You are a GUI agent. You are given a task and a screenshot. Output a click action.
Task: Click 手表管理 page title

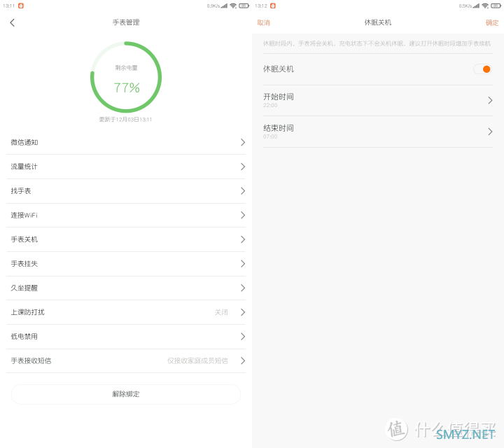[126, 22]
